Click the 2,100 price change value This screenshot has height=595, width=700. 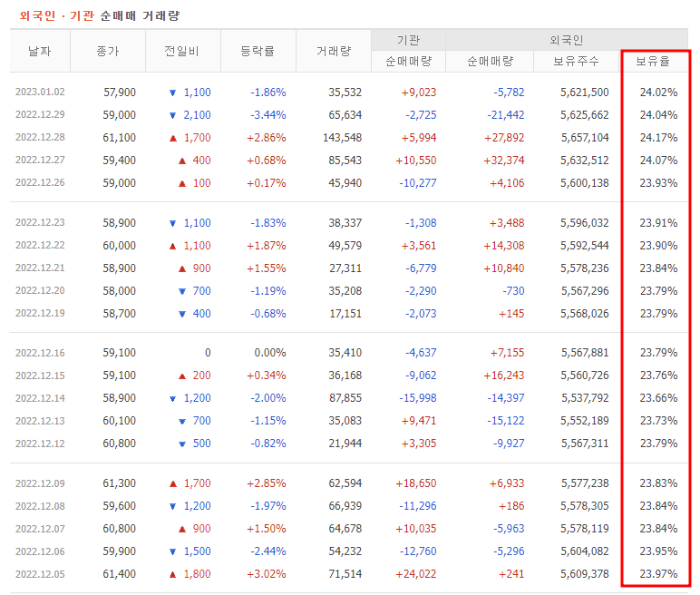point(198,115)
